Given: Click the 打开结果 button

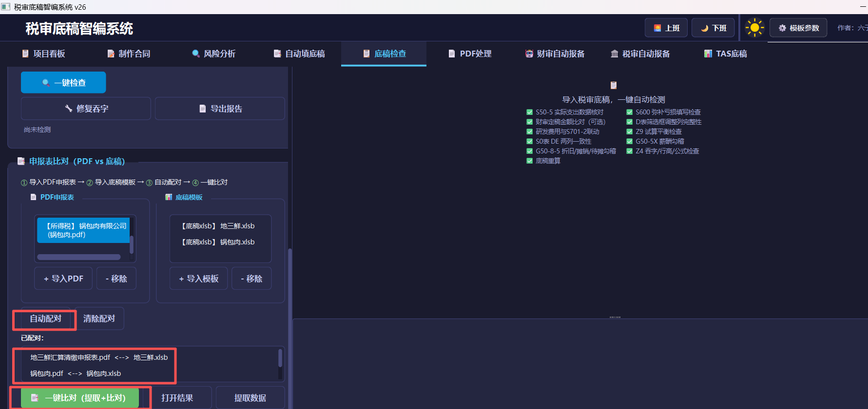Looking at the screenshot, I should pos(177,398).
